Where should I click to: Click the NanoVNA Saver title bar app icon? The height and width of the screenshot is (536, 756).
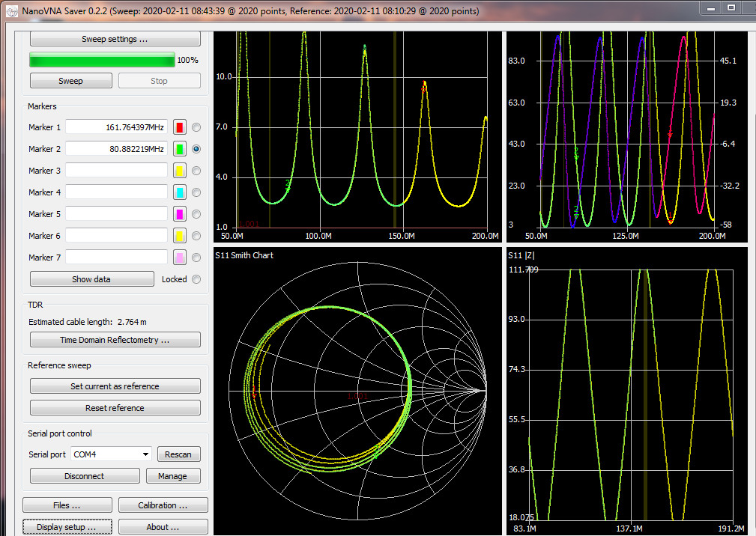click(x=12, y=11)
